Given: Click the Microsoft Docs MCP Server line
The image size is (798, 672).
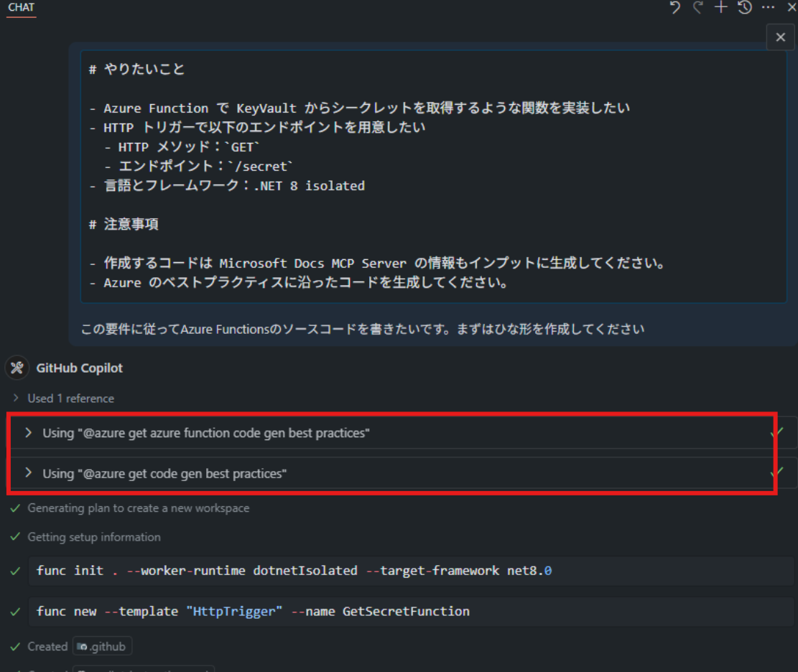Looking at the screenshot, I should [x=377, y=263].
